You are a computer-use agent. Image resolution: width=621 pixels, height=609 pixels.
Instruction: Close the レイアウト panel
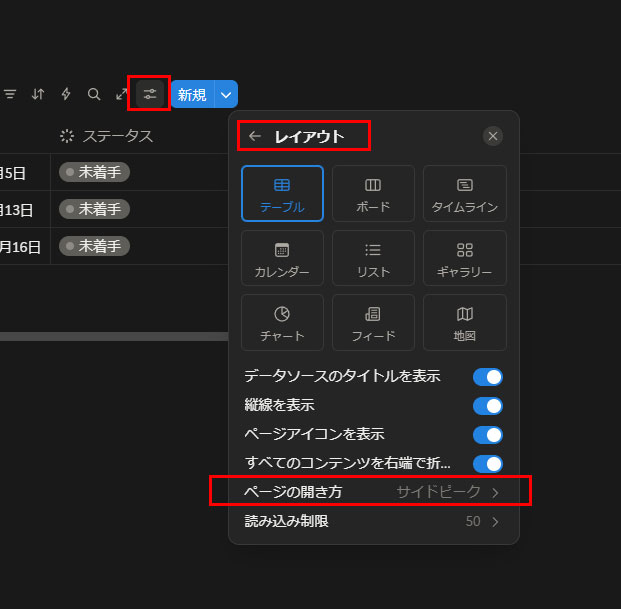pyautogui.click(x=492, y=136)
